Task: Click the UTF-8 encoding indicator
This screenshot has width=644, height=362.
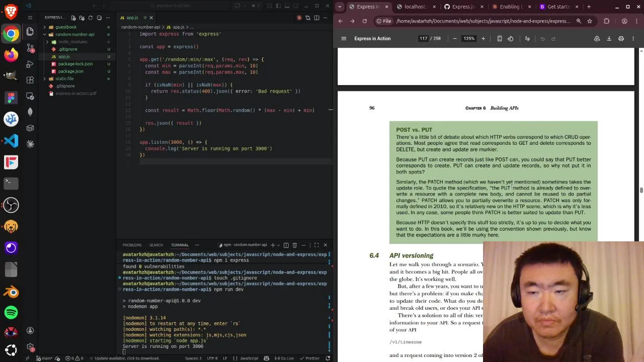Action: [x=212, y=358]
